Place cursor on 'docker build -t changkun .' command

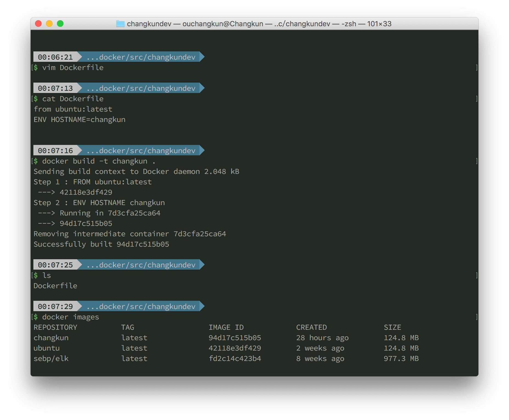point(99,161)
